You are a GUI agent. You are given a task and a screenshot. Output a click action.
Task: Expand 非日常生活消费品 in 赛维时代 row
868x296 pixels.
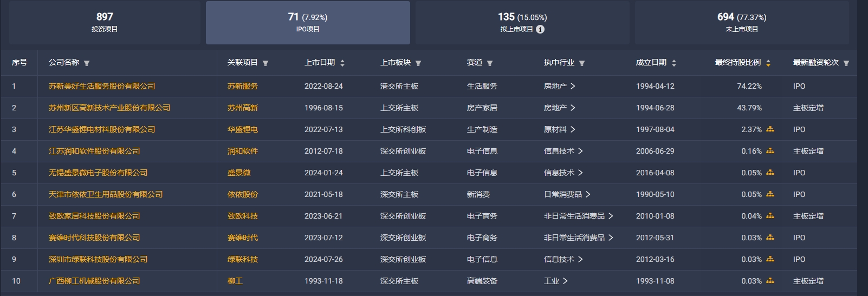[x=611, y=238]
